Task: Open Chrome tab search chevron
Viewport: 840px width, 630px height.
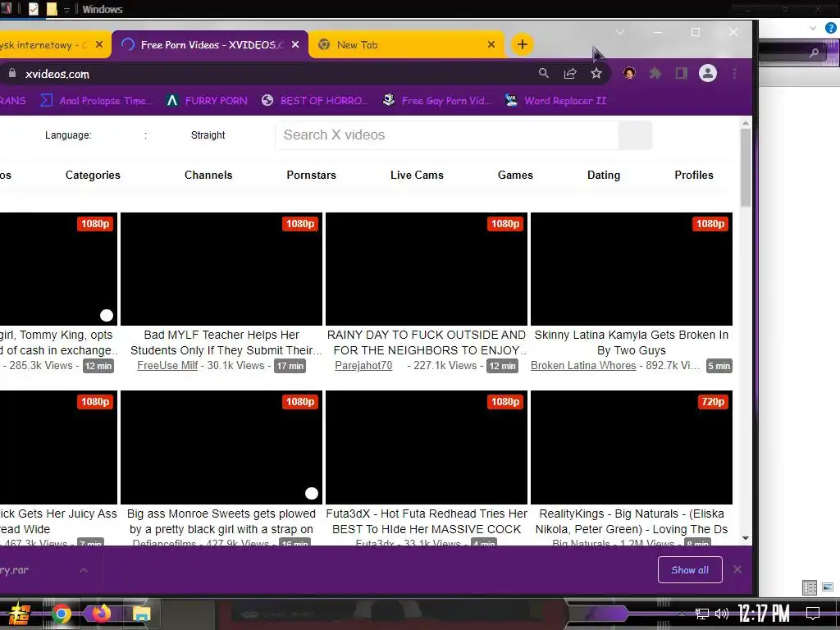Action: click(x=620, y=33)
